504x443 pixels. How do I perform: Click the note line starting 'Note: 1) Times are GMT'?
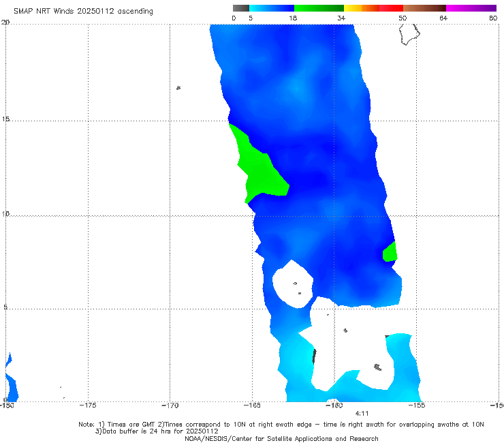[x=281, y=425]
